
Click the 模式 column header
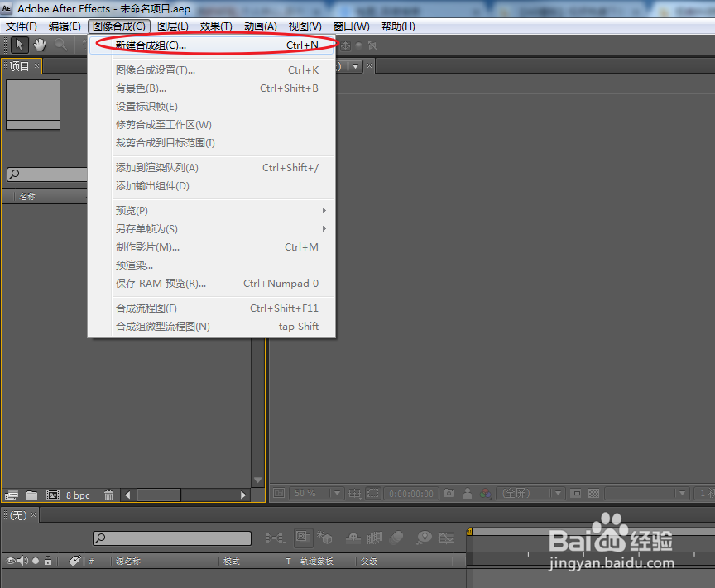pyautogui.click(x=232, y=561)
